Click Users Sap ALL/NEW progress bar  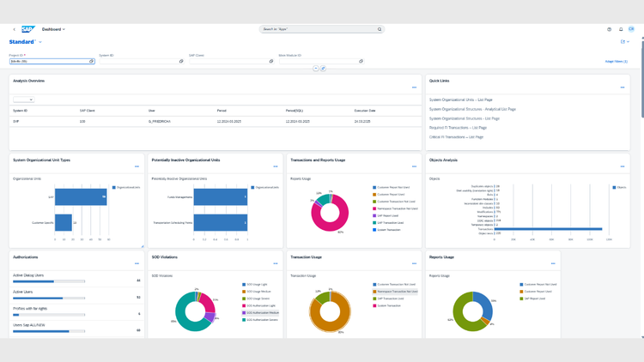[x=49, y=331]
